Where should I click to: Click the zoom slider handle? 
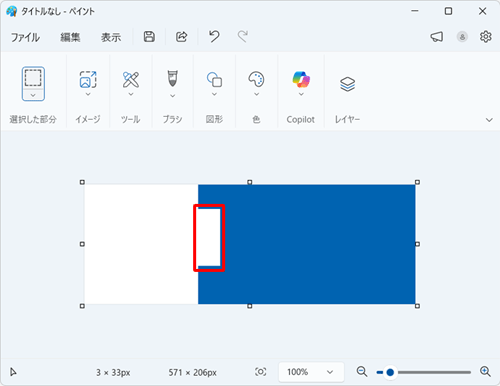(x=390, y=372)
